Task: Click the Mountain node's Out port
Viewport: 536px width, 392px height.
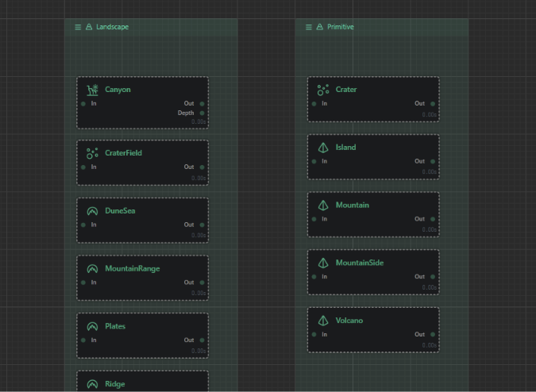Action: (433, 219)
